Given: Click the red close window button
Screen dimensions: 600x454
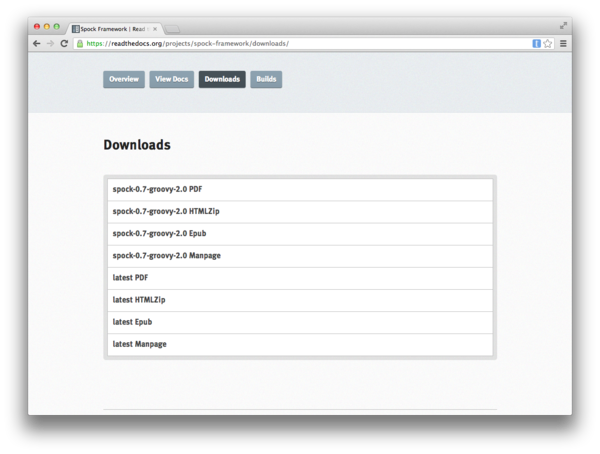Looking at the screenshot, I should (37, 26).
